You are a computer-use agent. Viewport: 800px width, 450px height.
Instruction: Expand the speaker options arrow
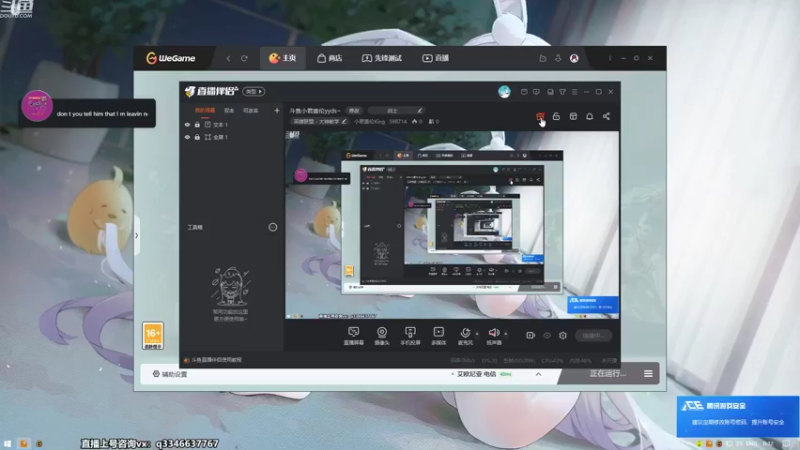[x=506, y=334]
